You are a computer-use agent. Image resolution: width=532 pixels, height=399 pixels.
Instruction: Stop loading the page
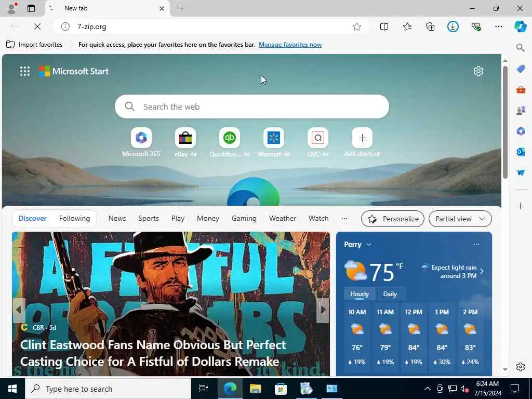point(37,26)
